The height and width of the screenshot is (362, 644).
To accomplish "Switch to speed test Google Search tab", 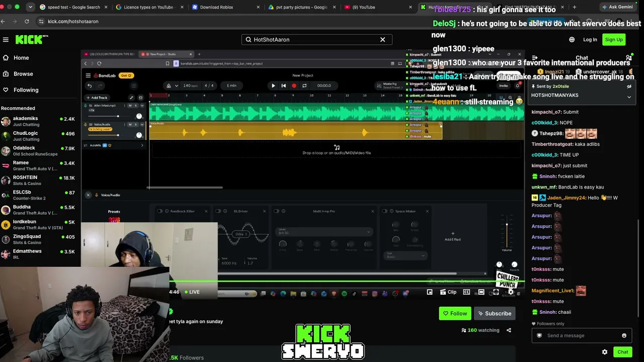I will click(74, 7).
